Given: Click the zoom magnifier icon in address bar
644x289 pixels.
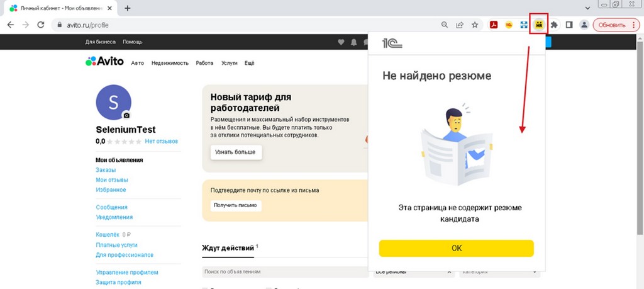Looking at the screenshot, I should [445, 25].
